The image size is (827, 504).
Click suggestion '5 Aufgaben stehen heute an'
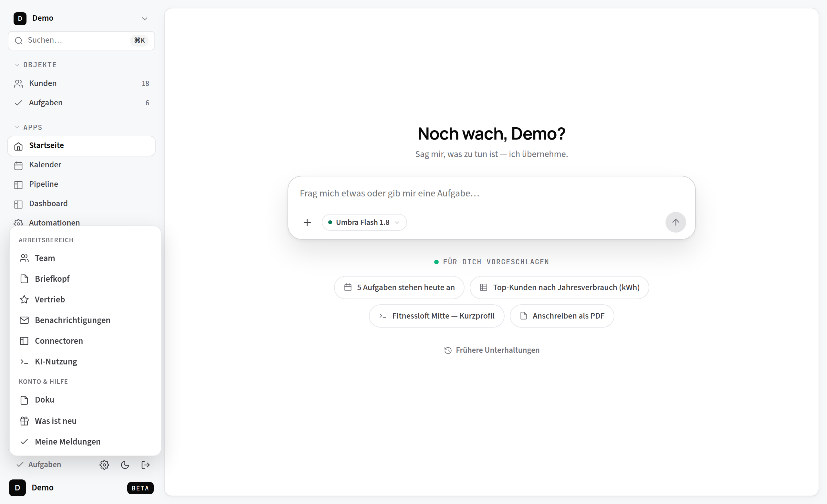tap(399, 288)
